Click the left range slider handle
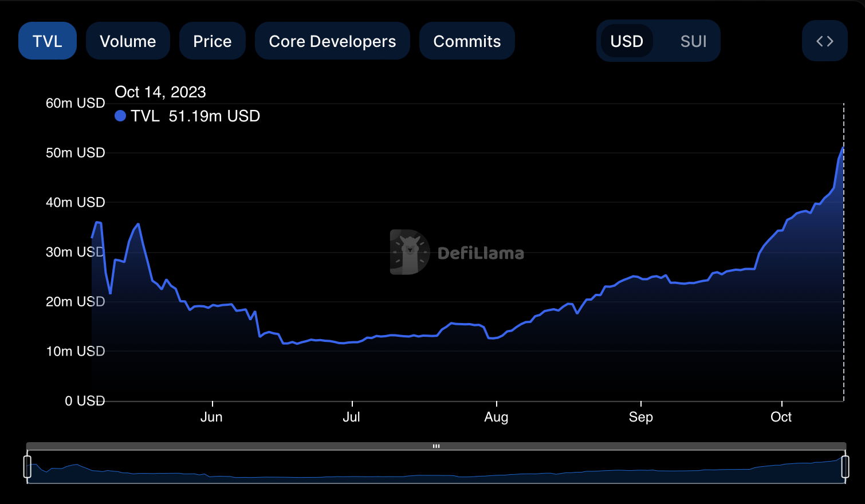 (x=27, y=466)
